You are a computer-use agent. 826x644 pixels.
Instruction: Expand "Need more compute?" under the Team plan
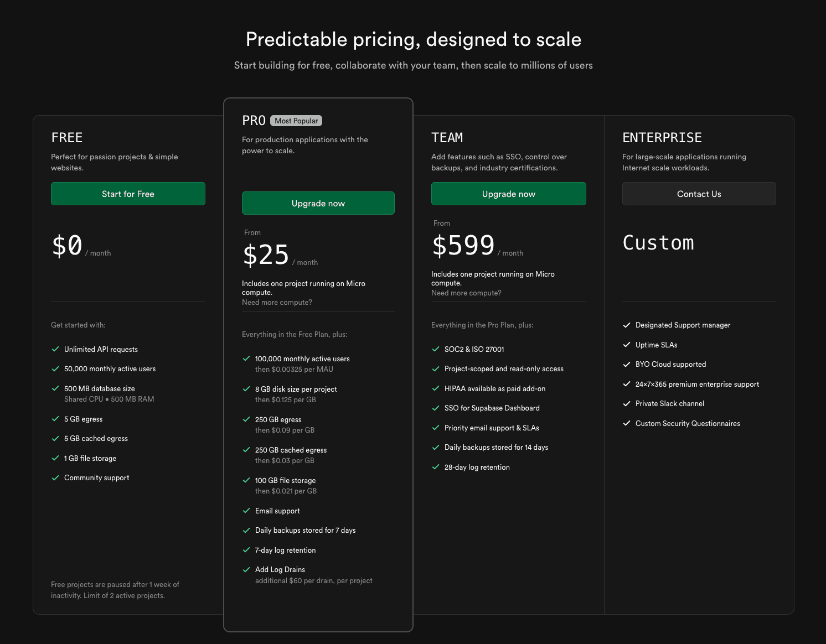pos(467,293)
